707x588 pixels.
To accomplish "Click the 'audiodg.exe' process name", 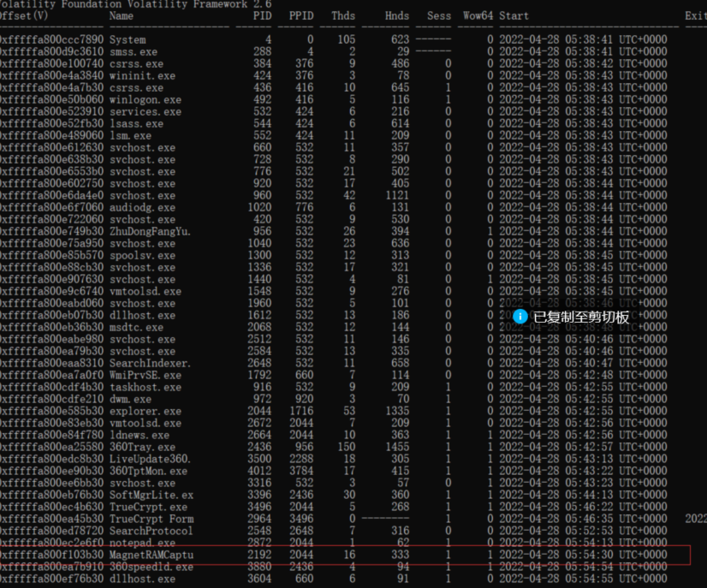I will pyautogui.click(x=142, y=207).
